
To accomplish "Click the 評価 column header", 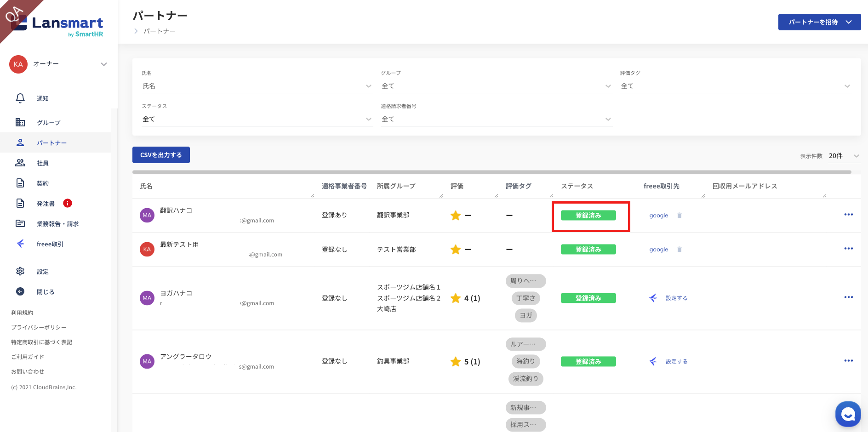I will (x=457, y=186).
